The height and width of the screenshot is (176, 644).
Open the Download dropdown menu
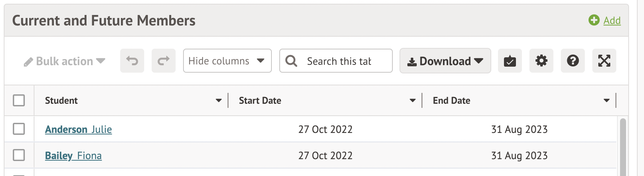tap(445, 61)
